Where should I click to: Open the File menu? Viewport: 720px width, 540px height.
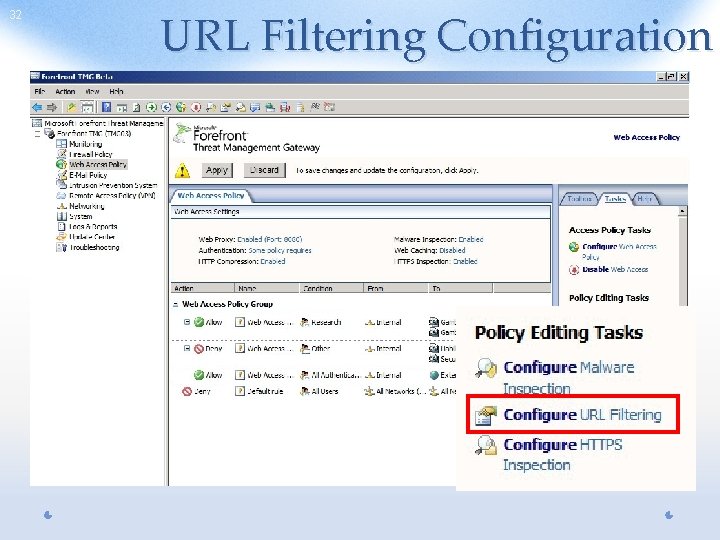tap(39, 91)
